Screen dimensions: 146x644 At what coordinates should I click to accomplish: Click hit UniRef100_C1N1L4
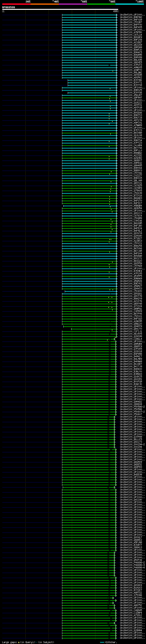131,339
